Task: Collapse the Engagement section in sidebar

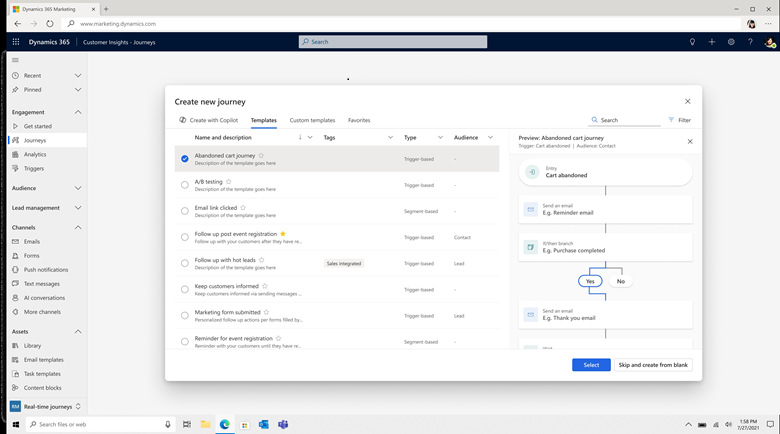Action: 78,112
